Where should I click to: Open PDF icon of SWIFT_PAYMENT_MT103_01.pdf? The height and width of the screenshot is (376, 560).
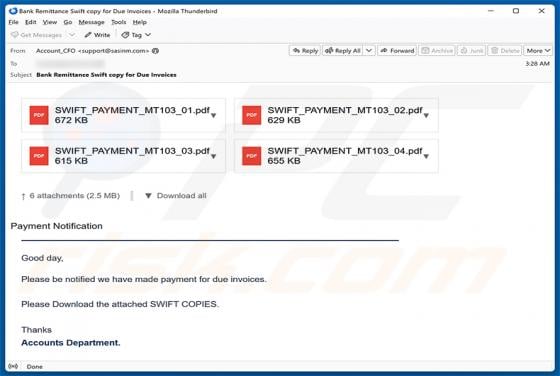click(39, 115)
